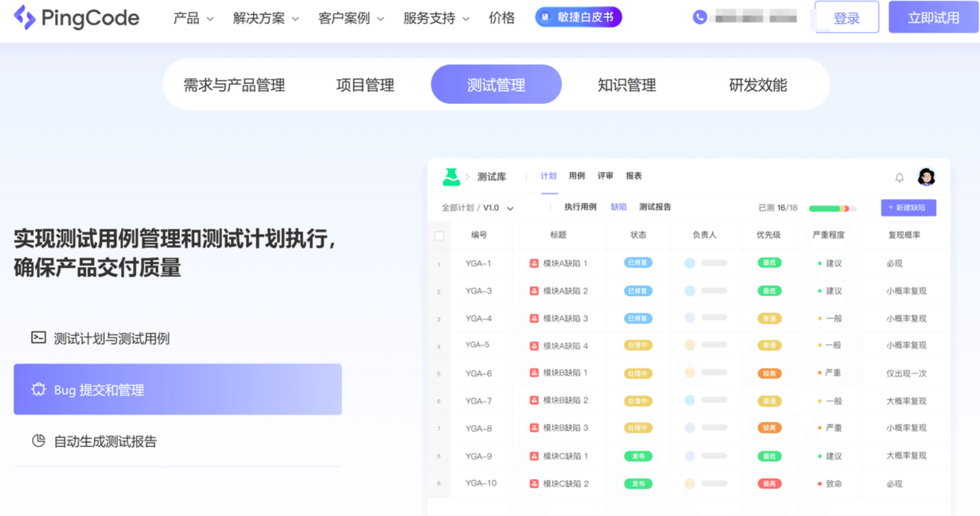Click the 发布 status badge for YGA-9
980x516 pixels.
pyautogui.click(x=638, y=456)
